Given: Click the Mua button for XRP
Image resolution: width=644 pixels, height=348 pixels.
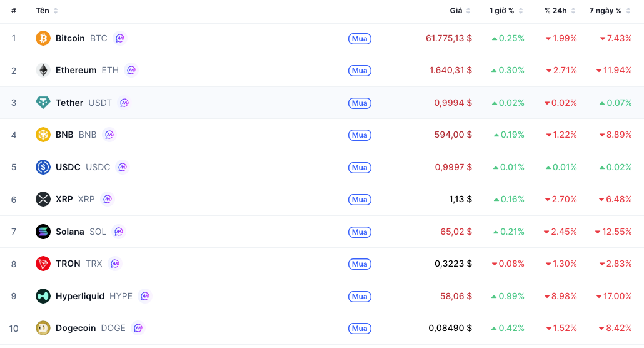Looking at the screenshot, I should pyautogui.click(x=360, y=200).
